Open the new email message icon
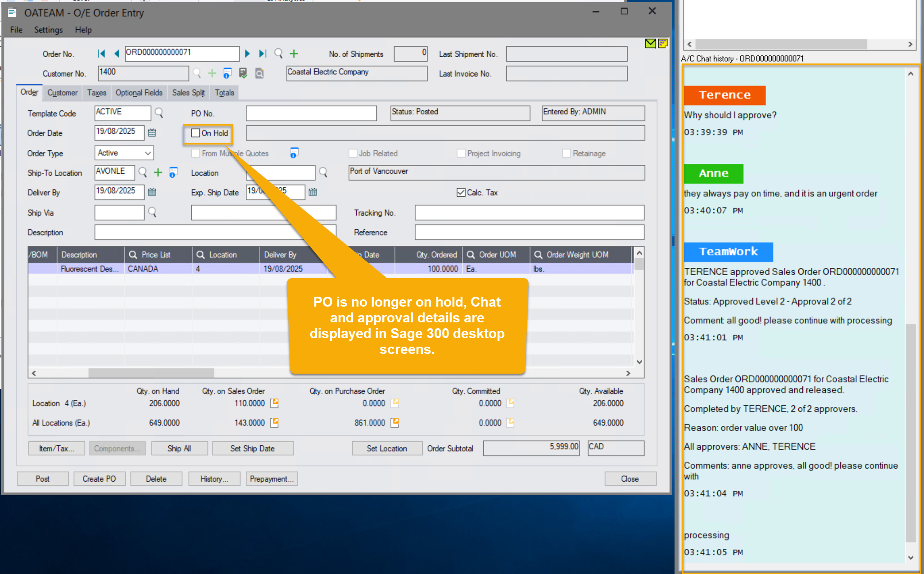 650,44
